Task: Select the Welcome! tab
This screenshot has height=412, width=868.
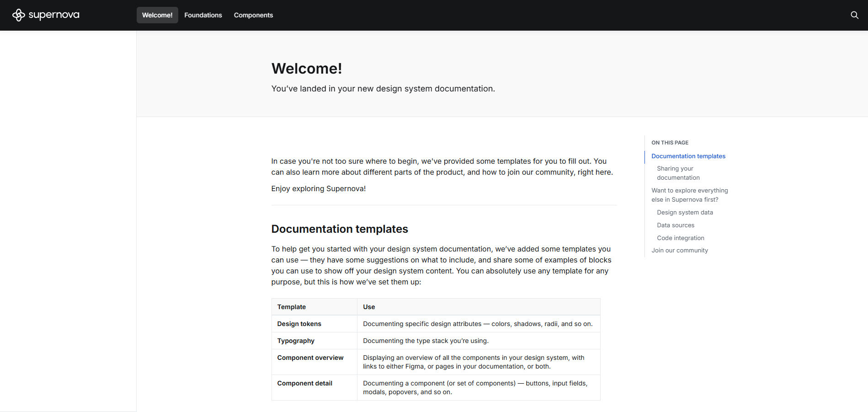Action: click(x=157, y=15)
